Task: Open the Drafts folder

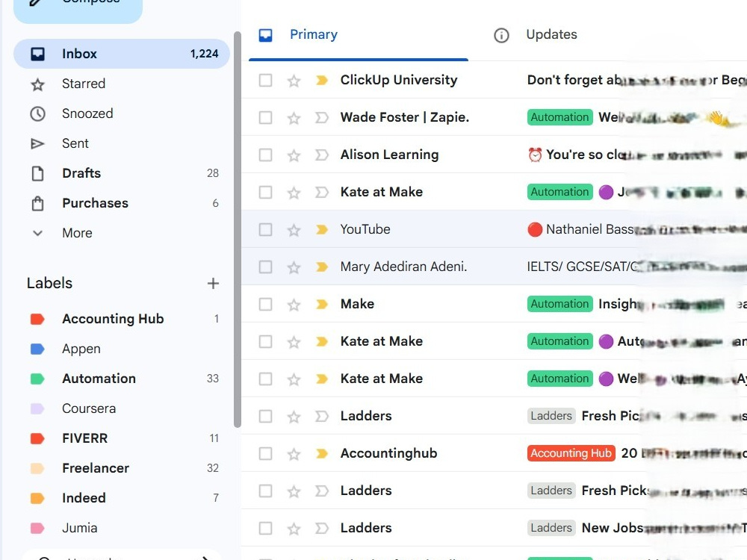Action: coord(122,173)
